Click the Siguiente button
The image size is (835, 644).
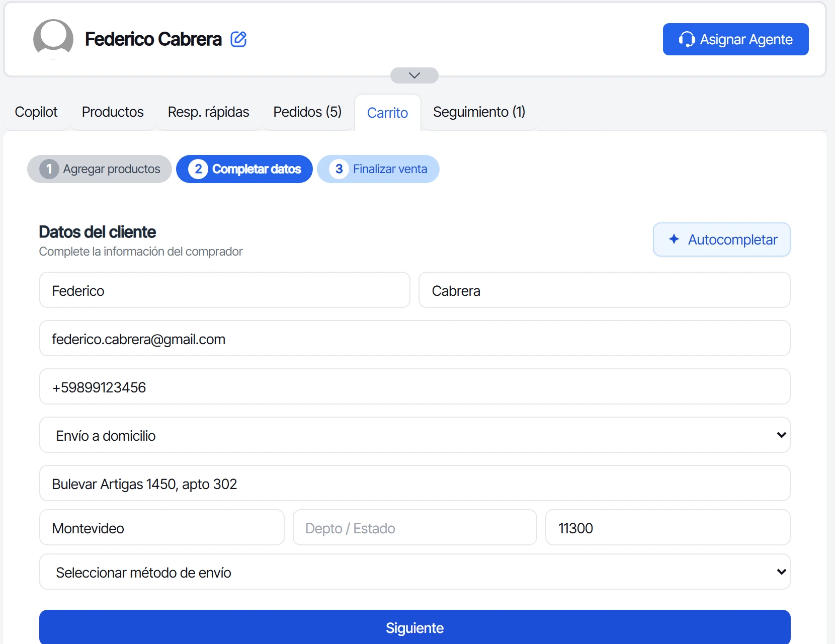click(415, 627)
